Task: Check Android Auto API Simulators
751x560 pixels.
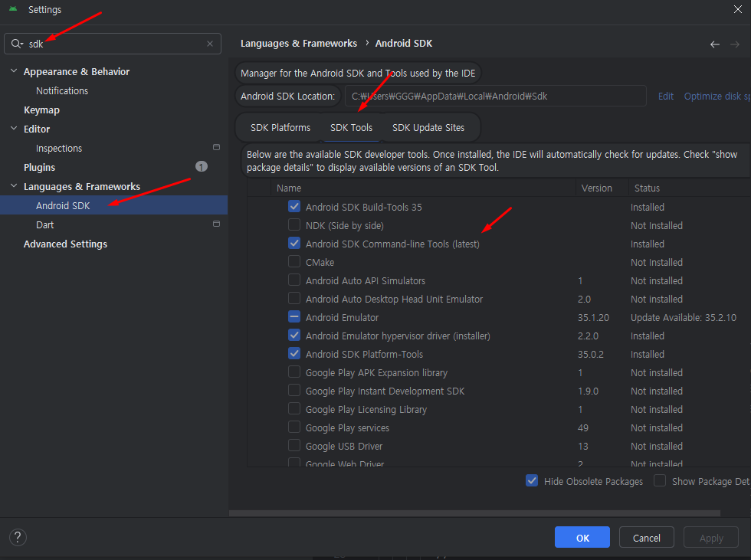Action: [294, 280]
